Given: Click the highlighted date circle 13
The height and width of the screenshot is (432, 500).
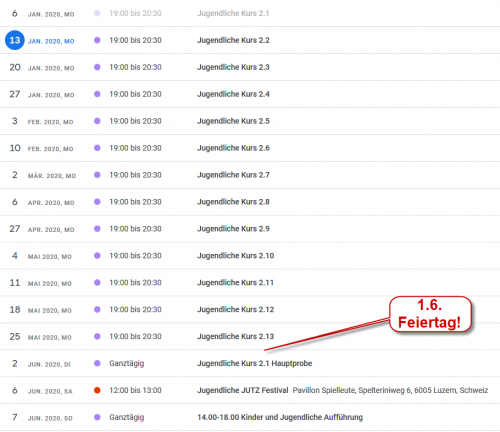Looking at the screenshot, I should (15, 40).
